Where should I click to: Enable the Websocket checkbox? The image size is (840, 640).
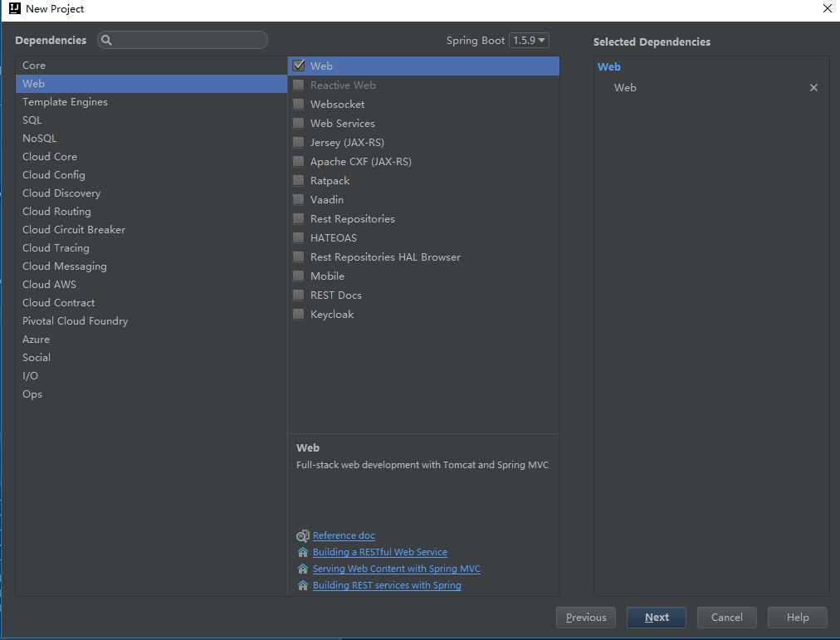(298, 104)
